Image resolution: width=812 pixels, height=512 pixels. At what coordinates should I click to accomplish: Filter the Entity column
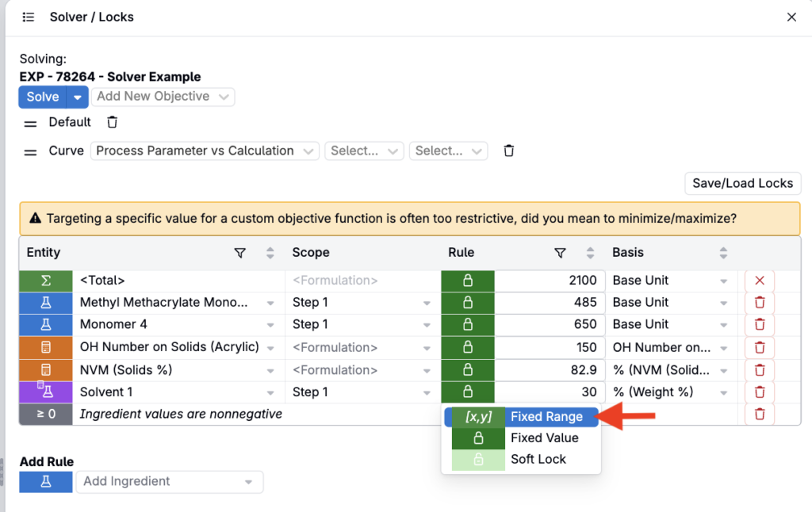click(239, 253)
